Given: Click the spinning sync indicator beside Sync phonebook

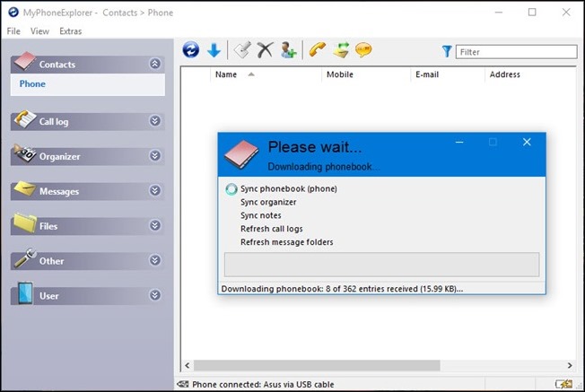Looking at the screenshot, I should point(231,189).
